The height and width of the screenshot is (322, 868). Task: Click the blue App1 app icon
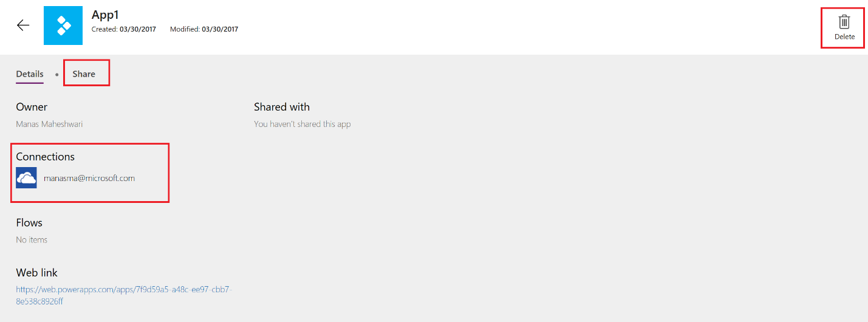(x=63, y=26)
